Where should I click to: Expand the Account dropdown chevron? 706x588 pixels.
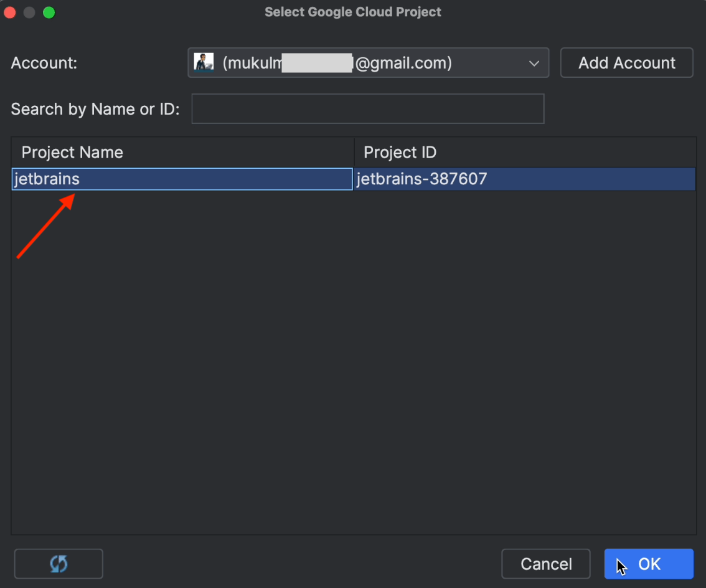pos(534,63)
